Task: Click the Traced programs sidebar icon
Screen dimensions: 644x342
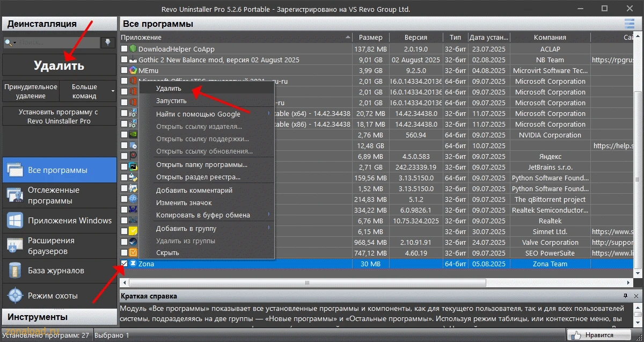Action: (x=14, y=195)
